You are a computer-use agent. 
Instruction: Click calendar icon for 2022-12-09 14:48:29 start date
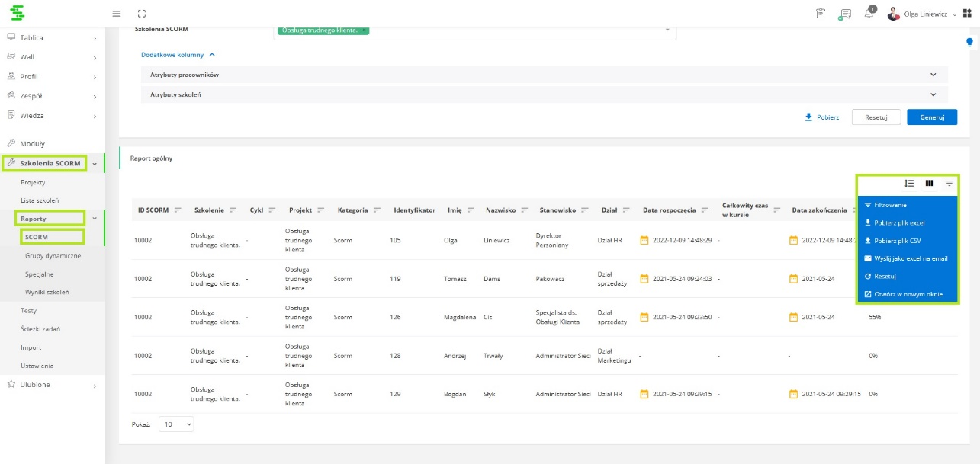(x=644, y=240)
